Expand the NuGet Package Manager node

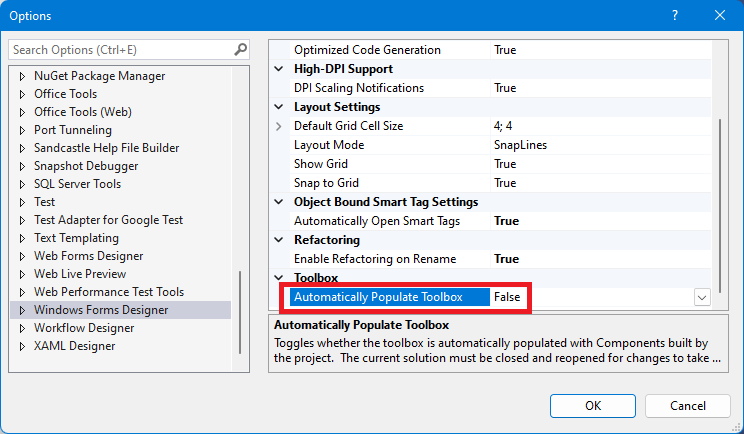click(22, 76)
